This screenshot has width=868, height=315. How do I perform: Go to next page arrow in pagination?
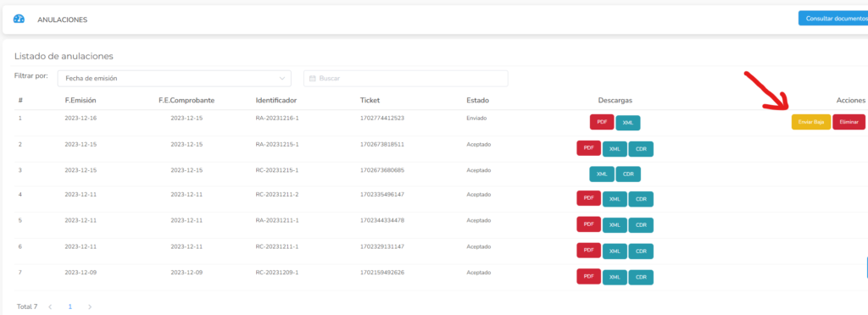(90, 307)
